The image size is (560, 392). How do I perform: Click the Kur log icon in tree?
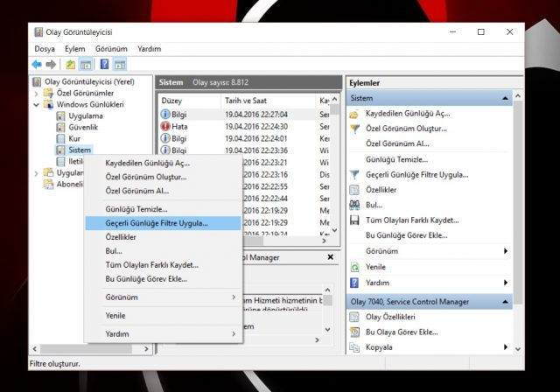coord(60,139)
